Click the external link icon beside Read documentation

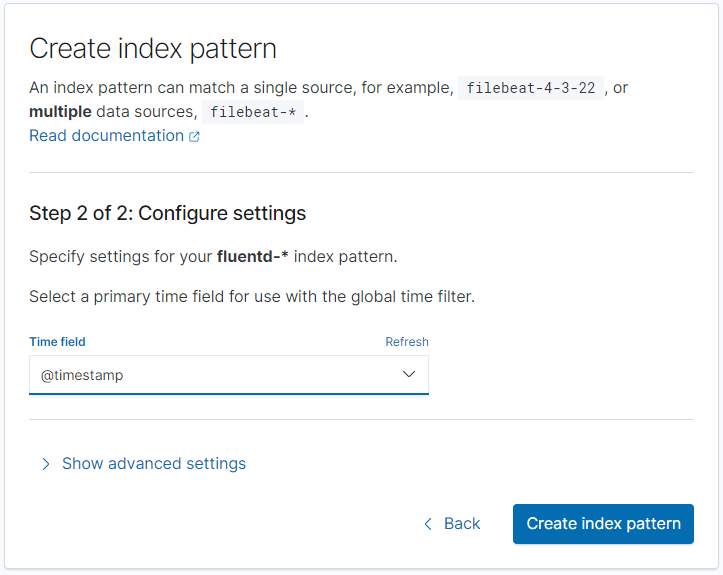[195, 137]
